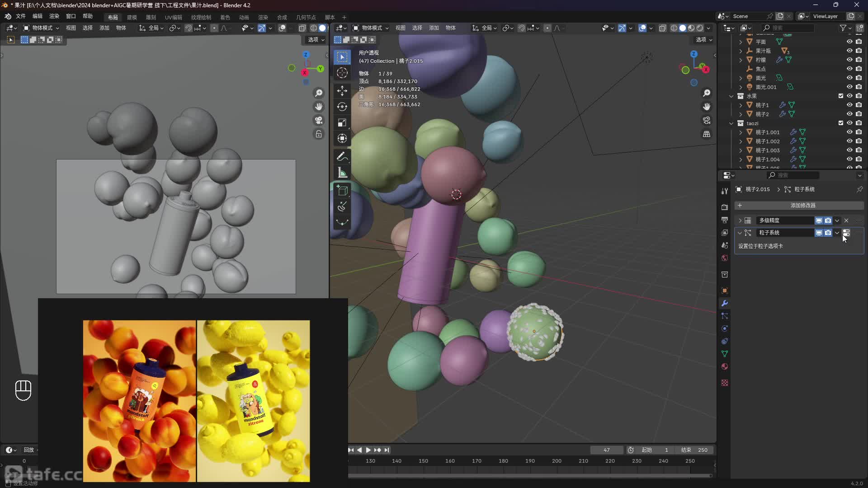Click the lock camera icon in left viewport
This screenshot has height=488, width=868.
click(319, 134)
